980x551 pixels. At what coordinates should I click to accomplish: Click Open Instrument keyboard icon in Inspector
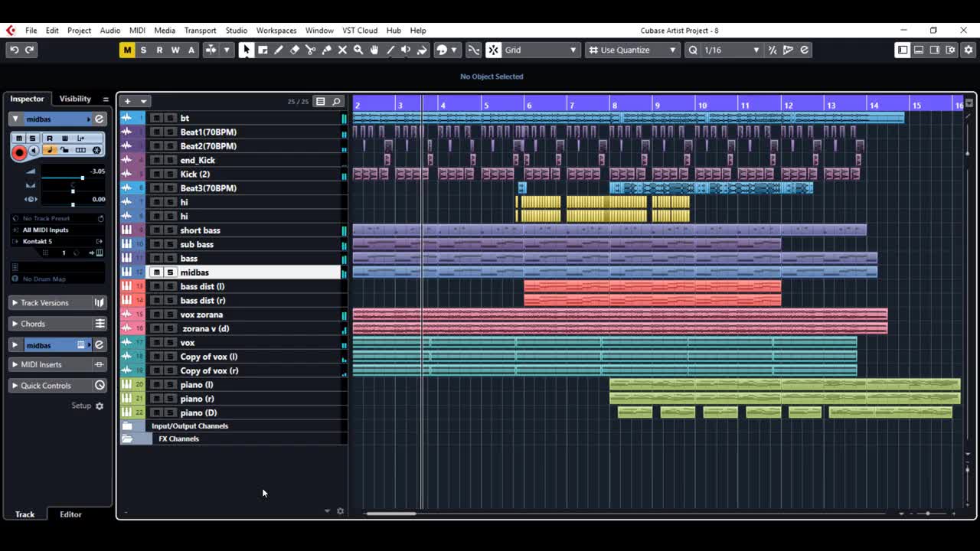point(100,253)
